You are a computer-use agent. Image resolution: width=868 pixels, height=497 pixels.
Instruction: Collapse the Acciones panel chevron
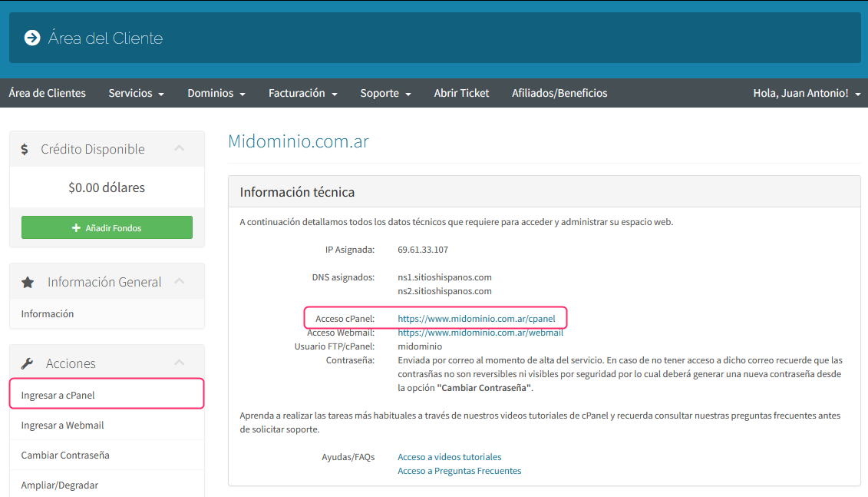click(x=180, y=363)
